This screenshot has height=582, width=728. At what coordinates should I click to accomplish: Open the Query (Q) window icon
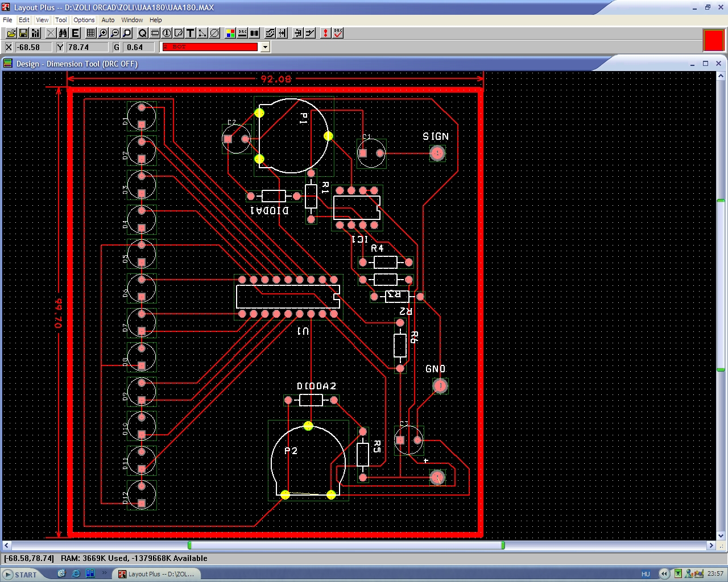pyautogui.click(x=143, y=33)
